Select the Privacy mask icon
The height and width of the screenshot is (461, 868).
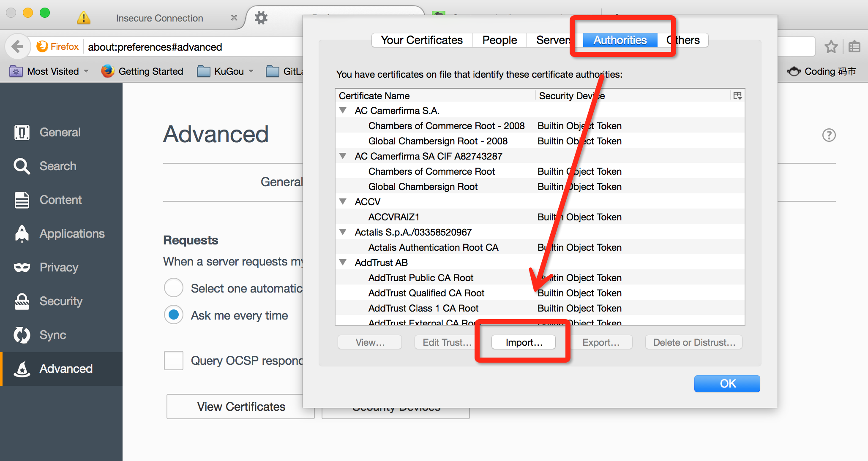pos(22,268)
